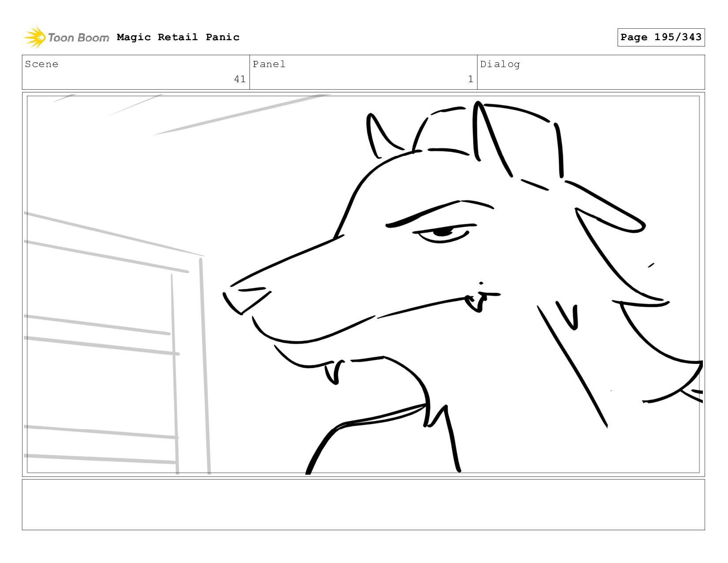The height and width of the screenshot is (563, 728).
Task: Click the 'Panel' header label
Action: pos(269,64)
